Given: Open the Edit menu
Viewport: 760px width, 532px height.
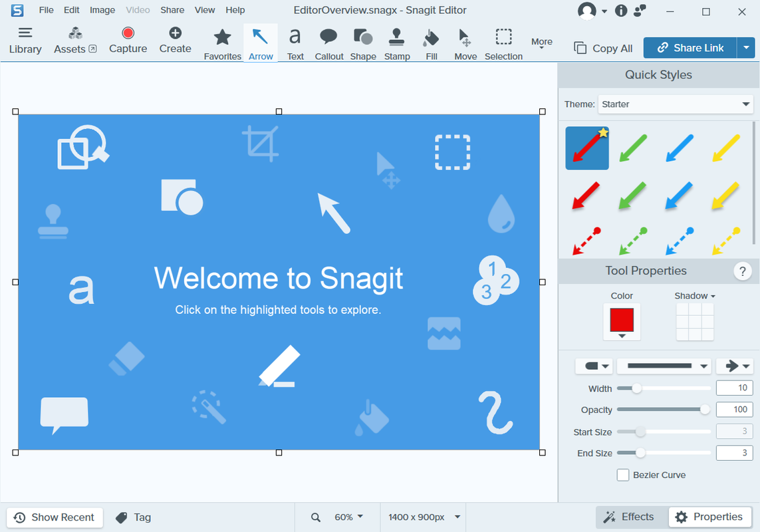Looking at the screenshot, I should pos(72,10).
